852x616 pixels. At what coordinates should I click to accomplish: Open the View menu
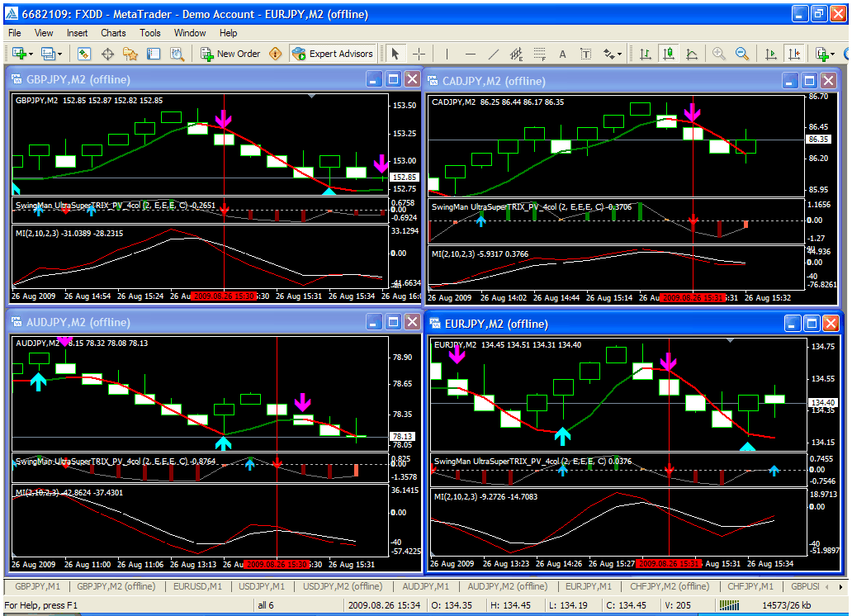pyautogui.click(x=44, y=33)
